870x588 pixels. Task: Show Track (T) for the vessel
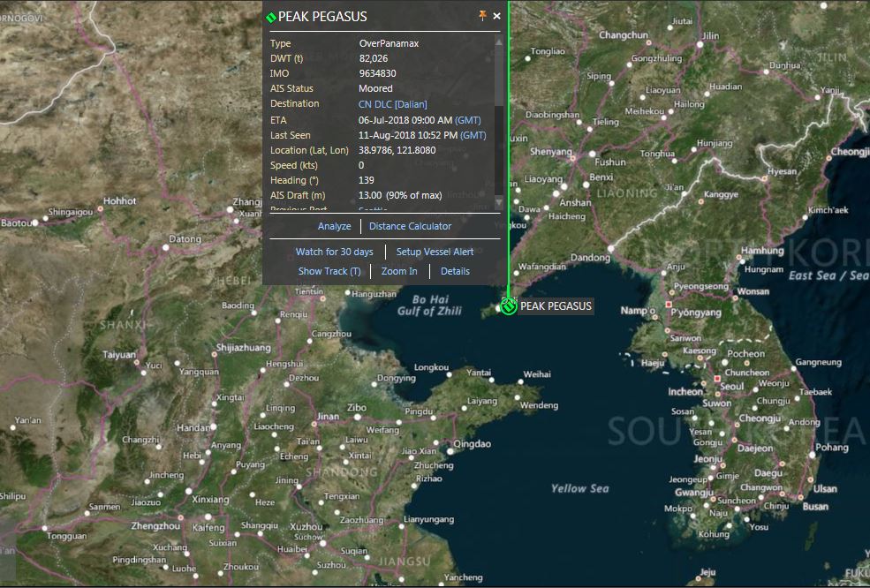[329, 272]
